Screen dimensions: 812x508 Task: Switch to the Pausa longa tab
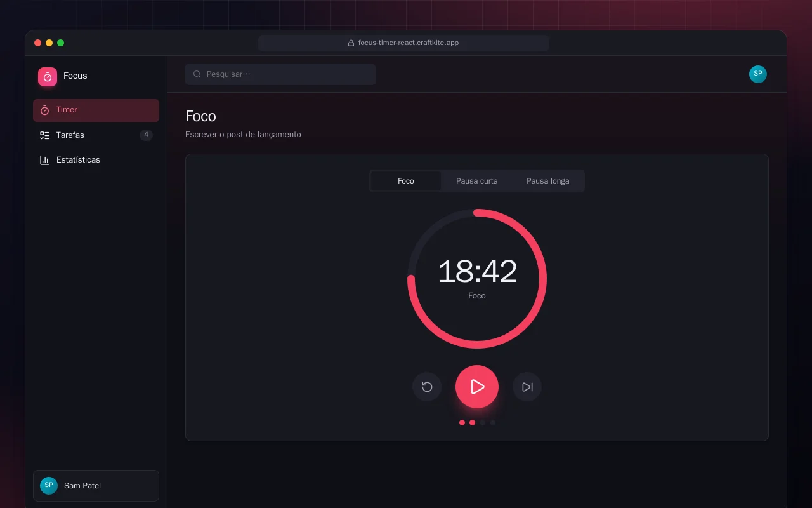click(548, 181)
